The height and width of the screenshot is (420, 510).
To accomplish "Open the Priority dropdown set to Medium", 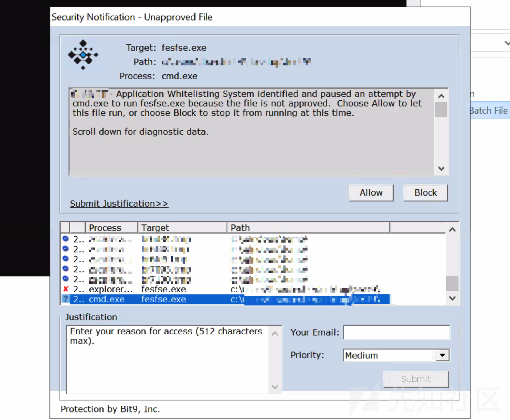I will (x=396, y=355).
